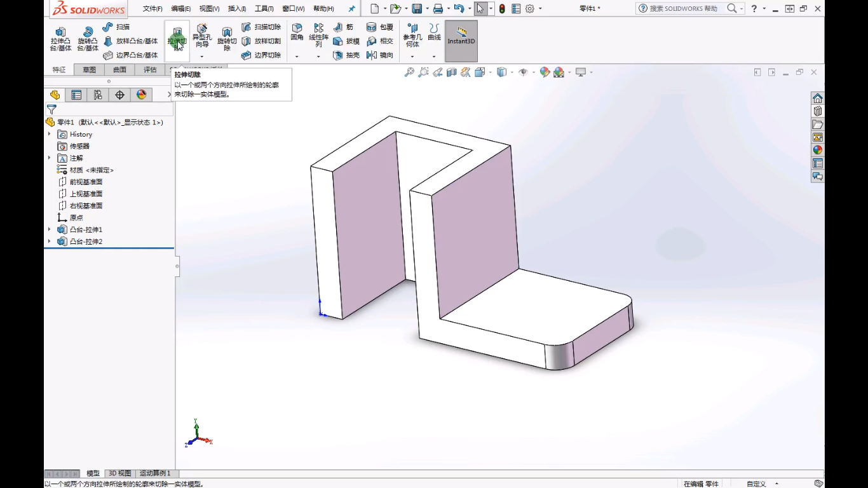
Task: Open the 异型孔向导 hole wizard
Action: point(202,36)
